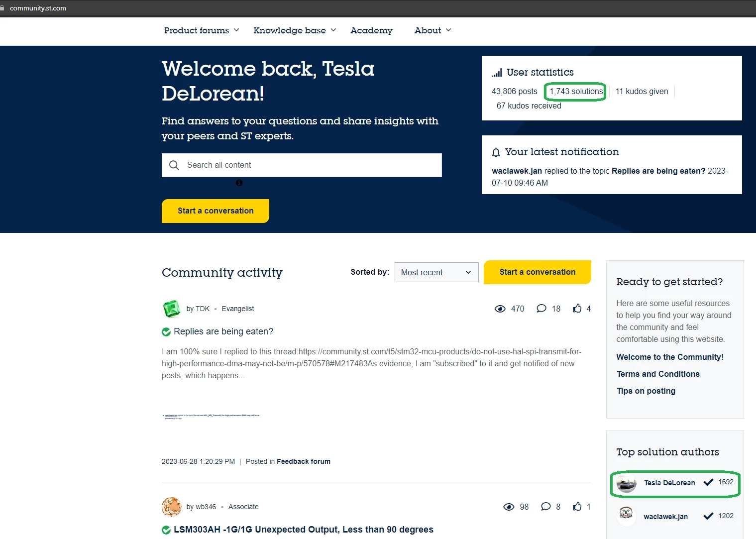The height and width of the screenshot is (539, 756).
Task: Click solved checkmark beside LSM303AH topic
Action: click(166, 530)
